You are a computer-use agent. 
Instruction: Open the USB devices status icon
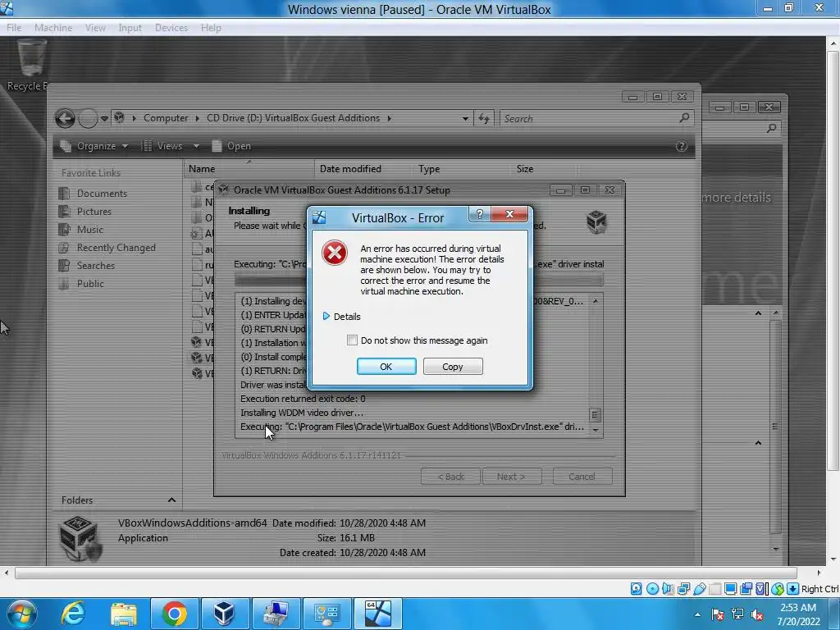699,589
